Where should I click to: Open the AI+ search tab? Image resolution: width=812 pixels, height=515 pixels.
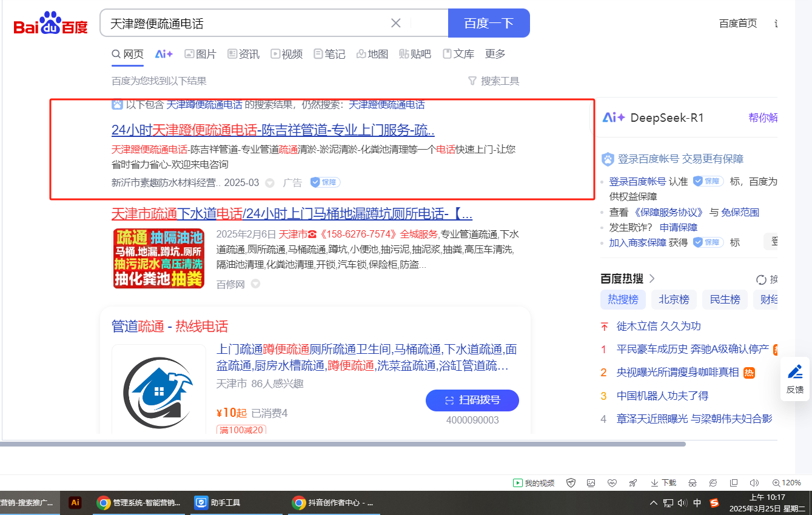[164, 54]
